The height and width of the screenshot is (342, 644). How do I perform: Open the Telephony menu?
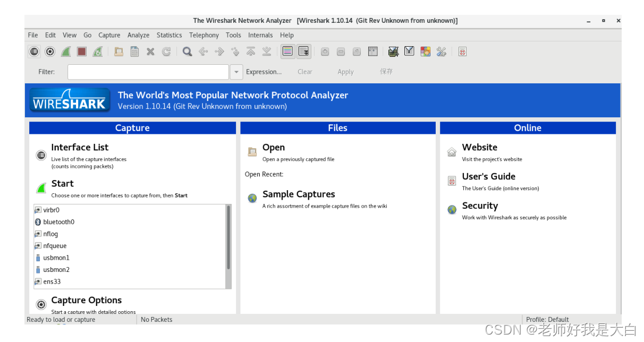click(204, 35)
